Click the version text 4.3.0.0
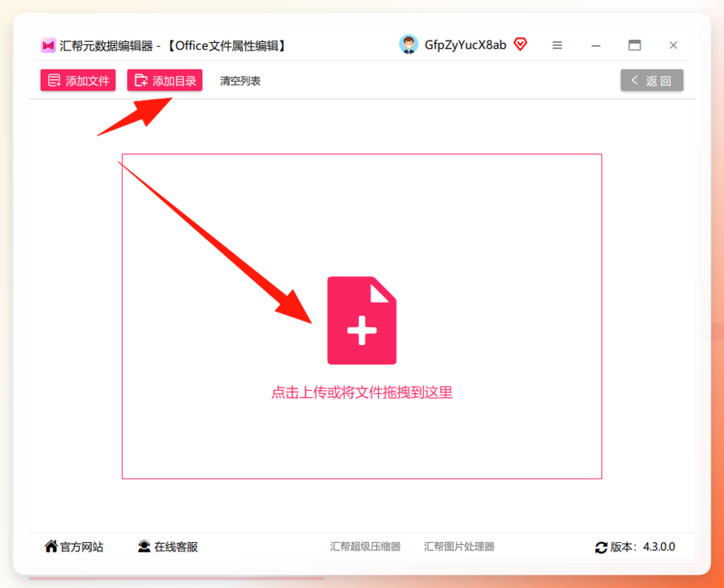This screenshot has height=588, width=724. click(x=659, y=547)
